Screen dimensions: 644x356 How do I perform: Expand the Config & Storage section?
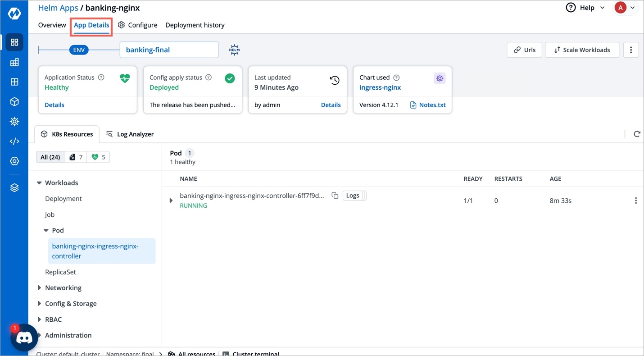pos(40,304)
